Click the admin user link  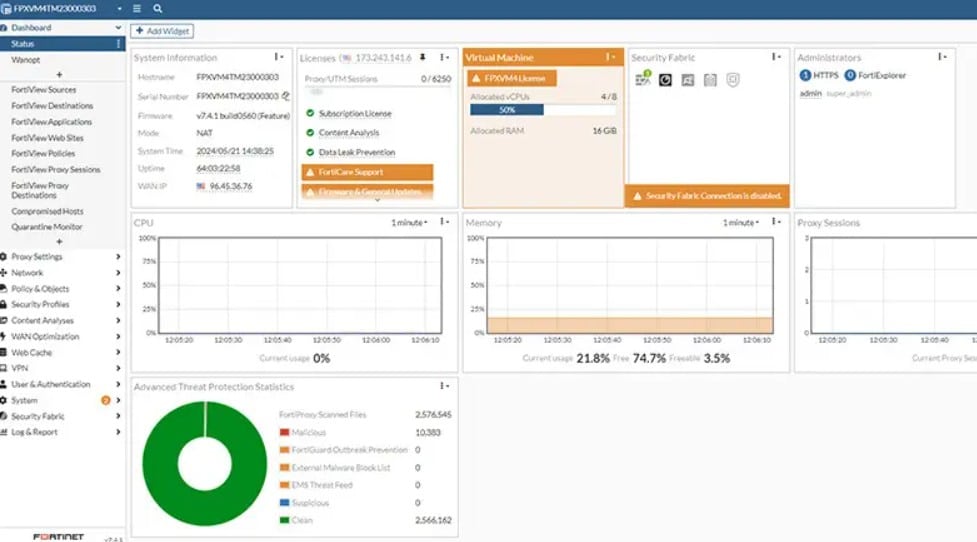point(811,93)
